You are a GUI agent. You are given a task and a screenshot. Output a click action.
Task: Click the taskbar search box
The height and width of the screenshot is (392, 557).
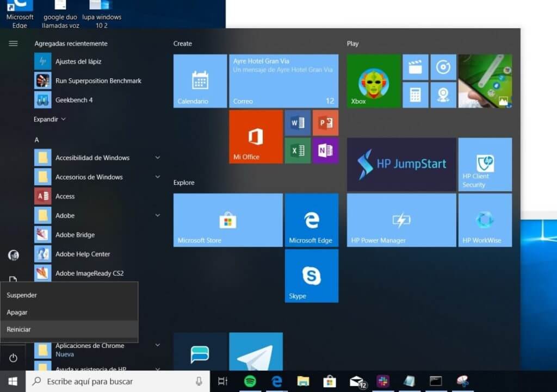click(117, 381)
